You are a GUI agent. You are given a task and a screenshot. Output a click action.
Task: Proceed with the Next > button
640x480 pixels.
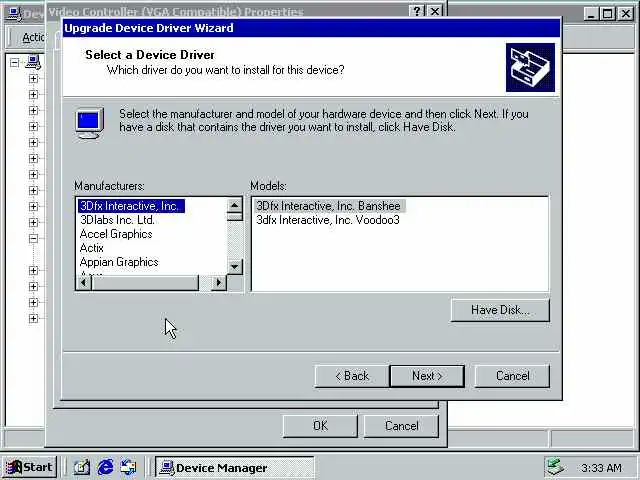pyautogui.click(x=427, y=376)
